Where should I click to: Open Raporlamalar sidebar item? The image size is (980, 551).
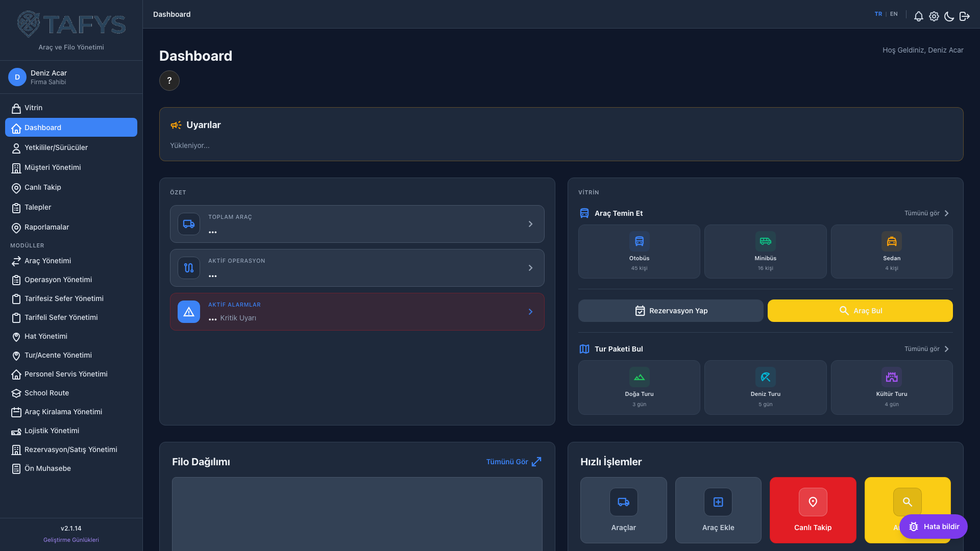point(71,227)
